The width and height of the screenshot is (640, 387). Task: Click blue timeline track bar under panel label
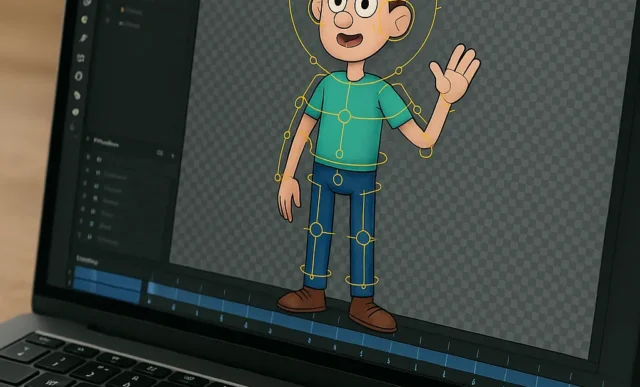(108, 284)
